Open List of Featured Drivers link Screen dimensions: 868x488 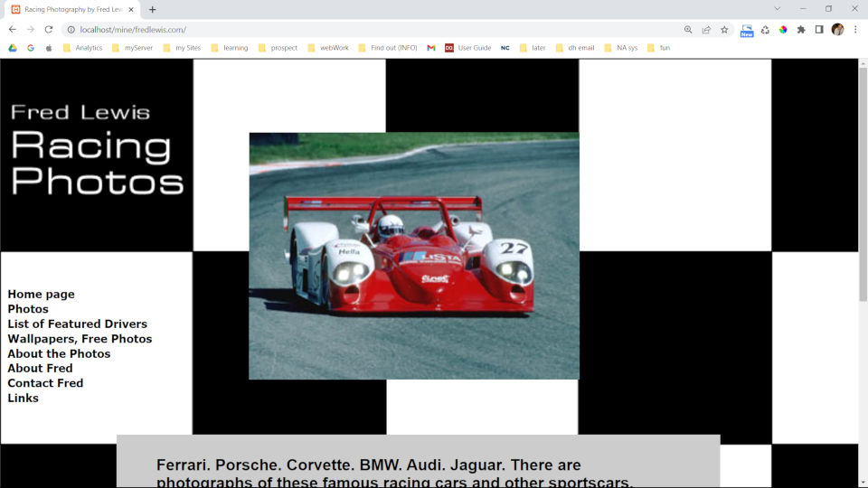click(x=78, y=324)
